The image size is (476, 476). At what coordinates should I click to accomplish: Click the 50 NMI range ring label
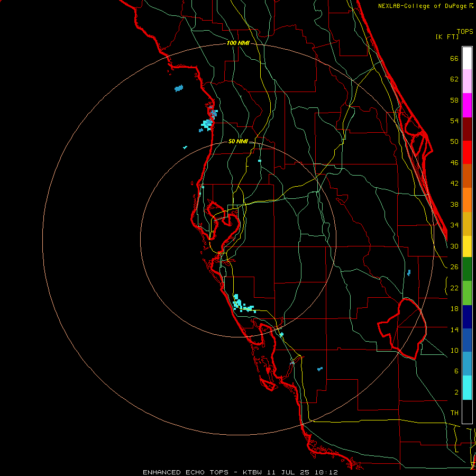click(238, 141)
